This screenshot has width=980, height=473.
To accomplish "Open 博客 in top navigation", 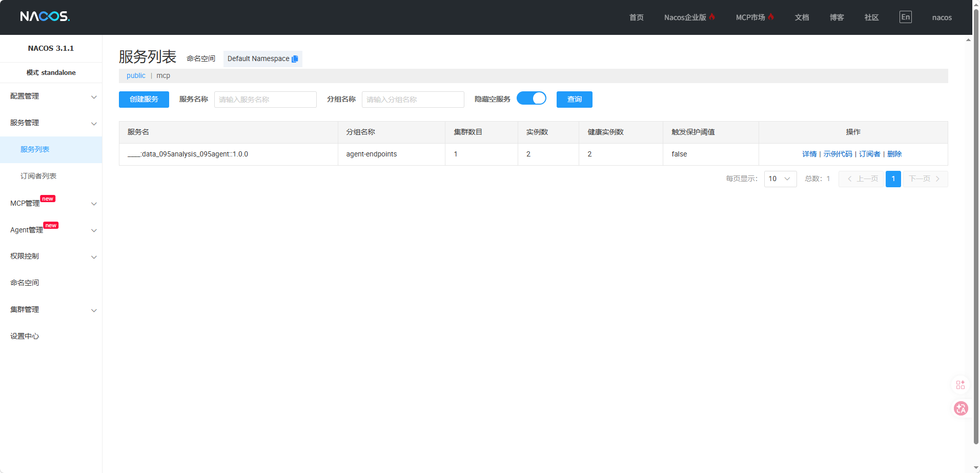I will pyautogui.click(x=836, y=17).
